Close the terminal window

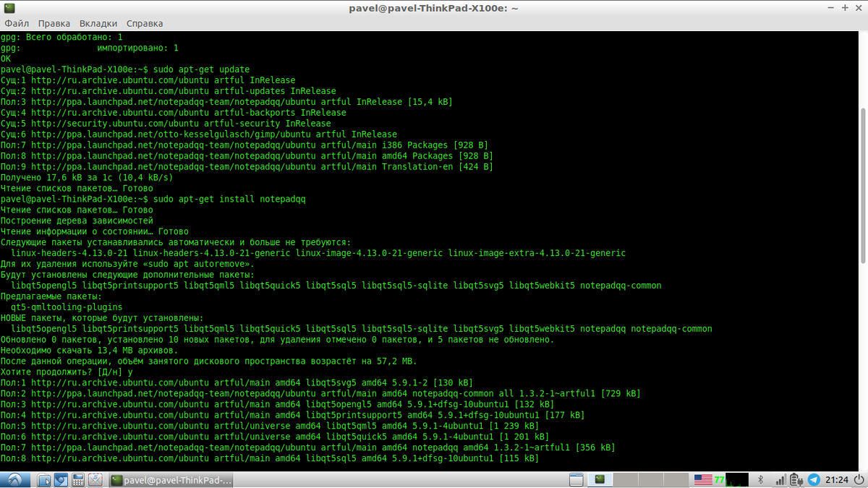859,8
